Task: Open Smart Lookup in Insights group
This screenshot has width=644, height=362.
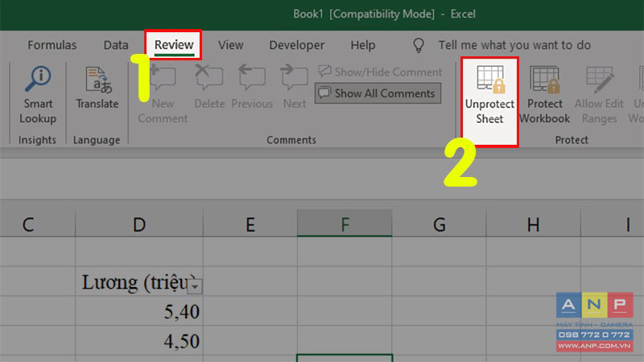Action: (38, 95)
